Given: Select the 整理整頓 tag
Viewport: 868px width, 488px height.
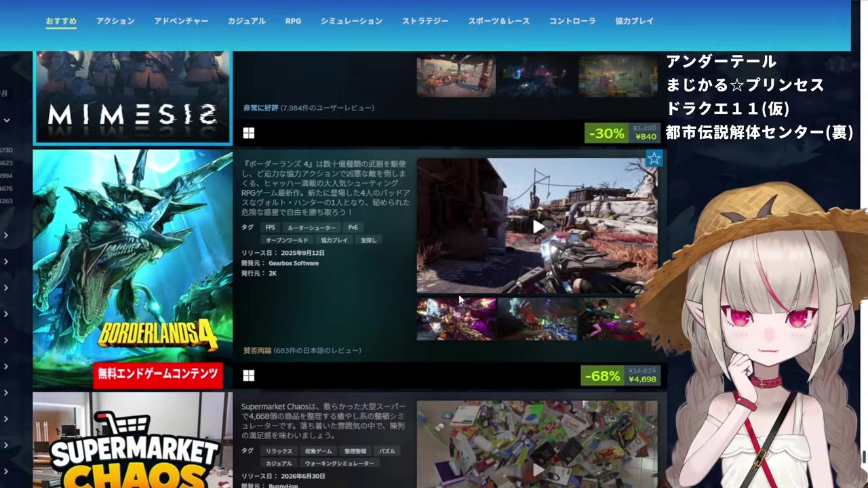Looking at the screenshot, I should [x=355, y=451].
